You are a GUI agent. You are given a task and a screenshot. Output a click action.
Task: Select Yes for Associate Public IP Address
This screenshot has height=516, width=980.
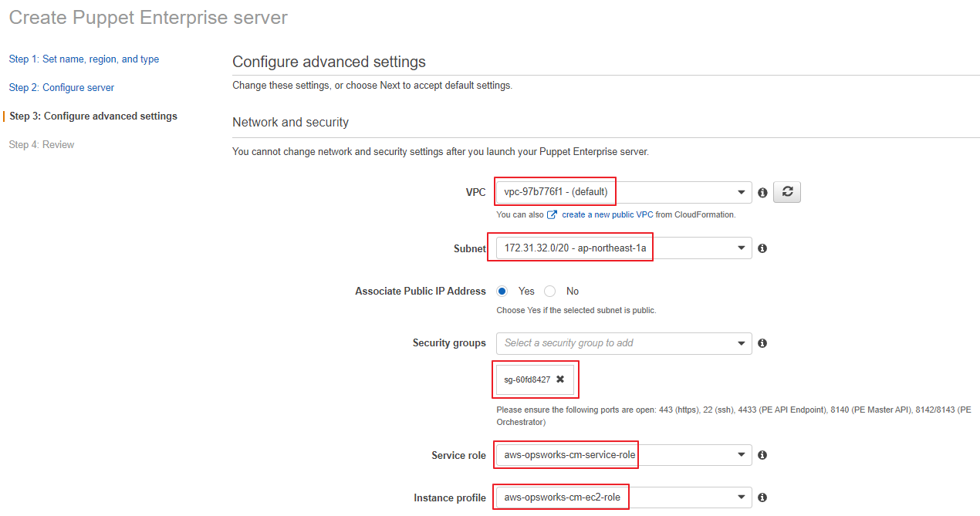(502, 292)
